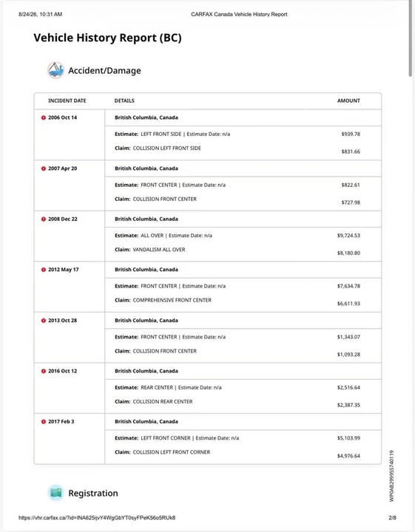Click the $9,724.53 estimate amount

348,236
